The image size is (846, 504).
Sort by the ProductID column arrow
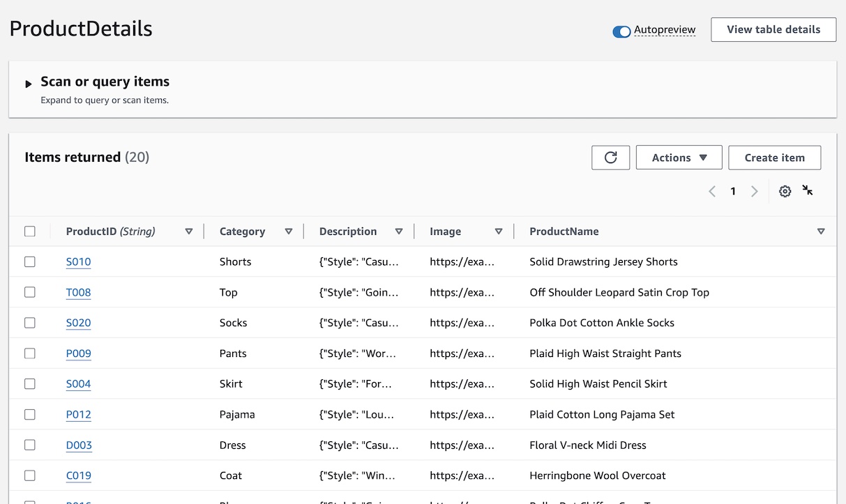tap(188, 231)
